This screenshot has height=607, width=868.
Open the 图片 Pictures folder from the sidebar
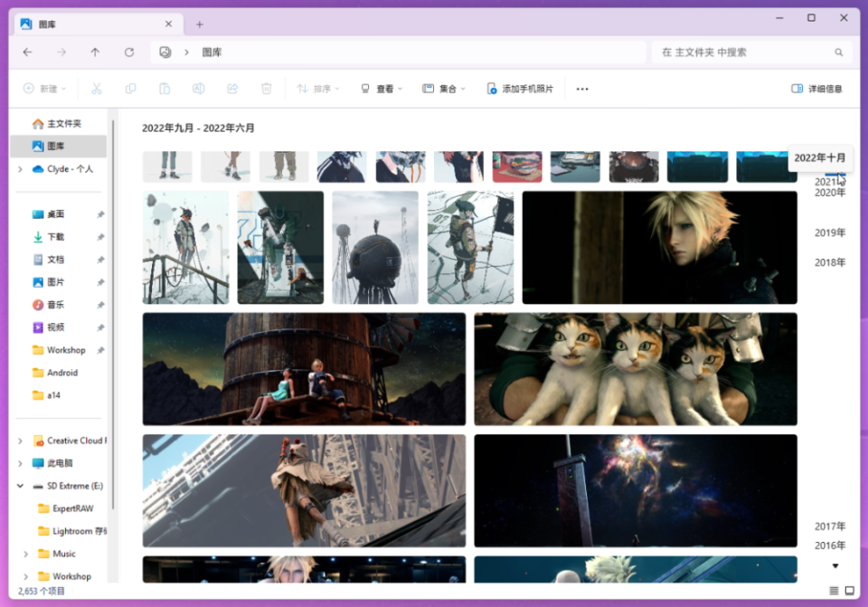pos(56,282)
